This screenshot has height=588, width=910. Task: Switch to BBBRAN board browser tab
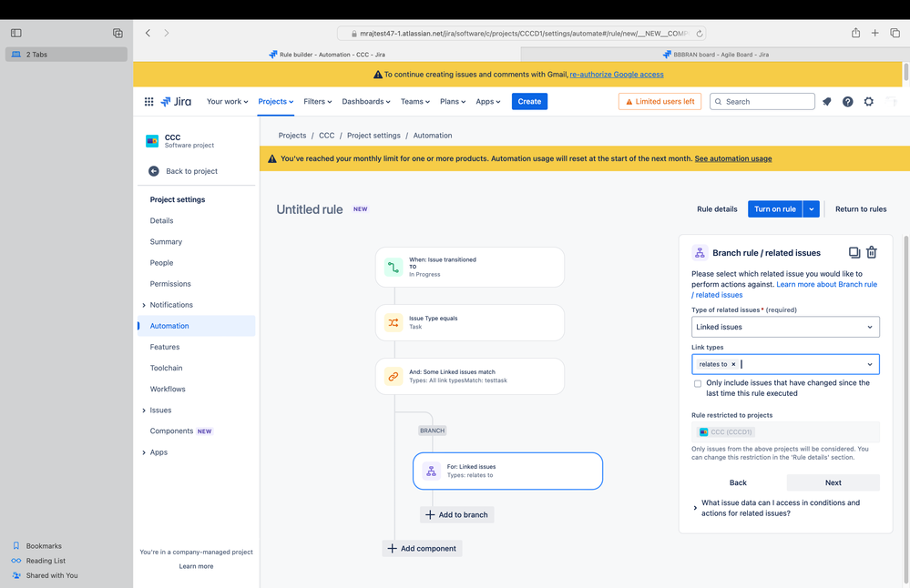click(715, 55)
